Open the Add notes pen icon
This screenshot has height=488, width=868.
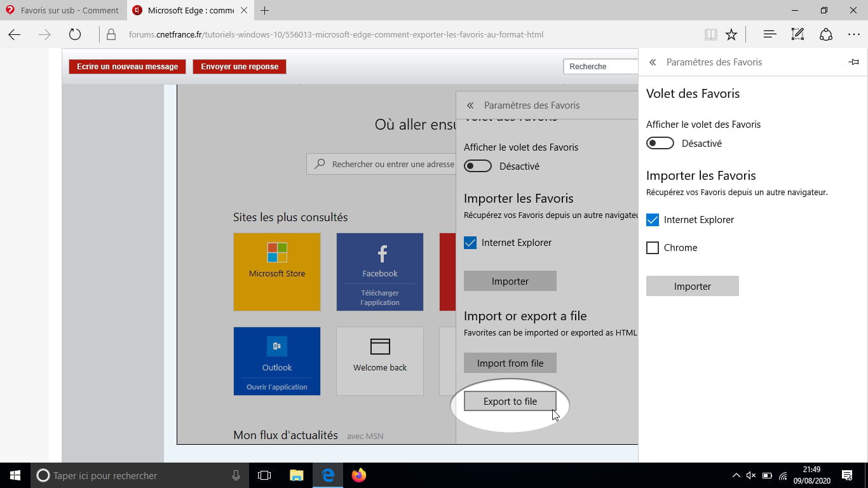point(797,35)
